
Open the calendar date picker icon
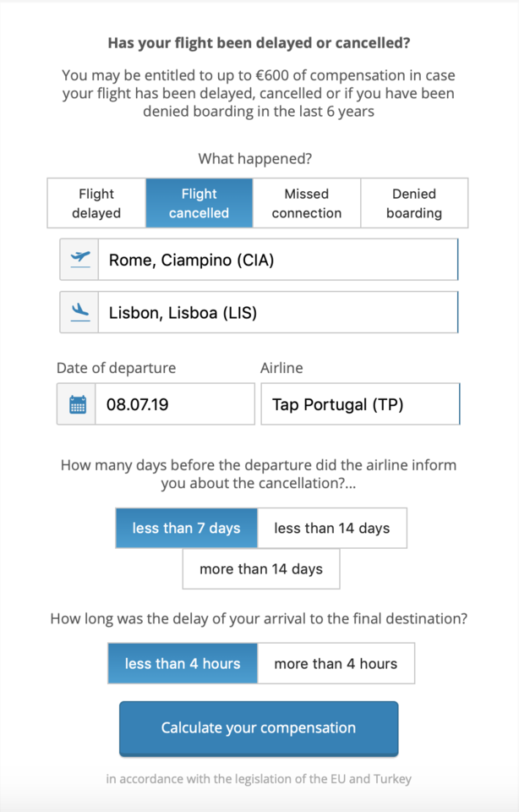coord(77,404)
